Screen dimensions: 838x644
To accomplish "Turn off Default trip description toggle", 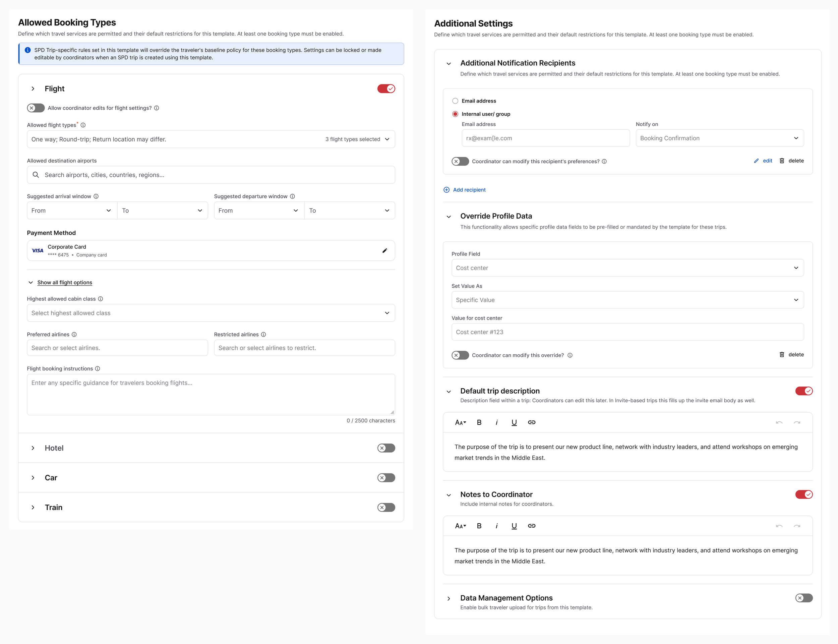I will (x=804, y=391).
